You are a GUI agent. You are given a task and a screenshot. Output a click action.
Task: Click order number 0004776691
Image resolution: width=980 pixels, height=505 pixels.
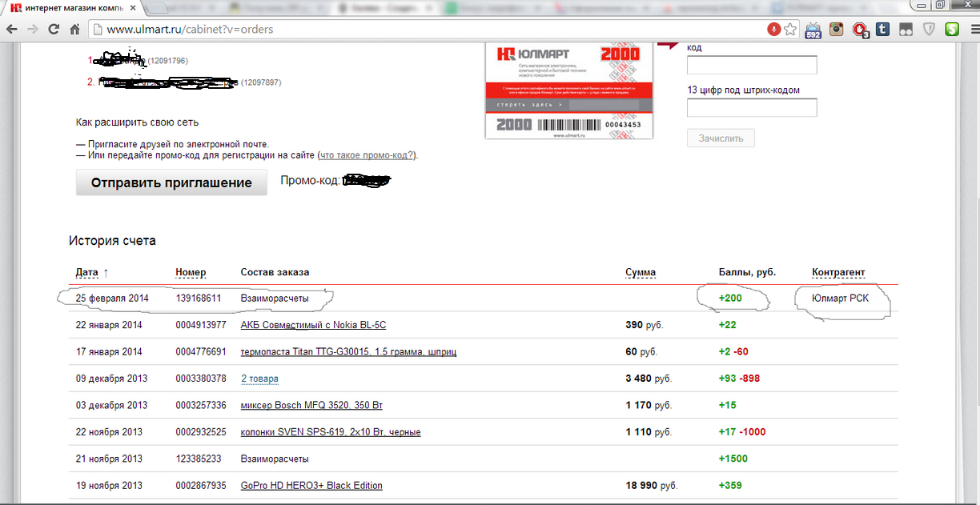201,351
